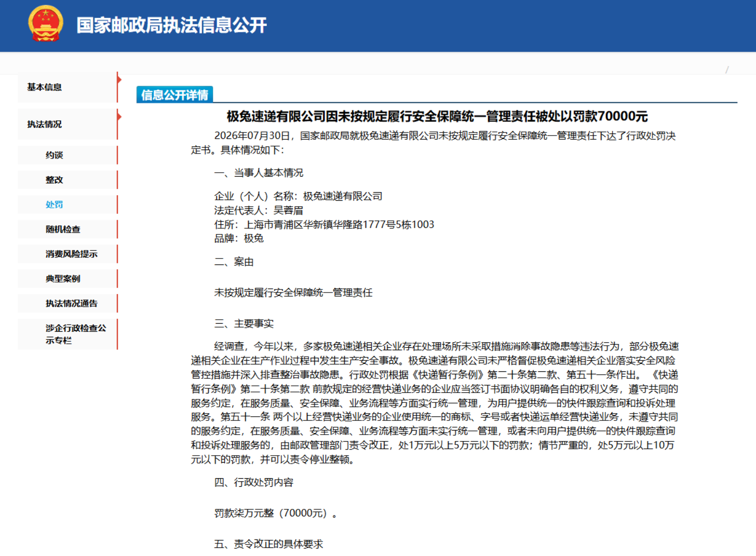Click the heading 五、责令改正的具体要求

(x=268, y=544)
